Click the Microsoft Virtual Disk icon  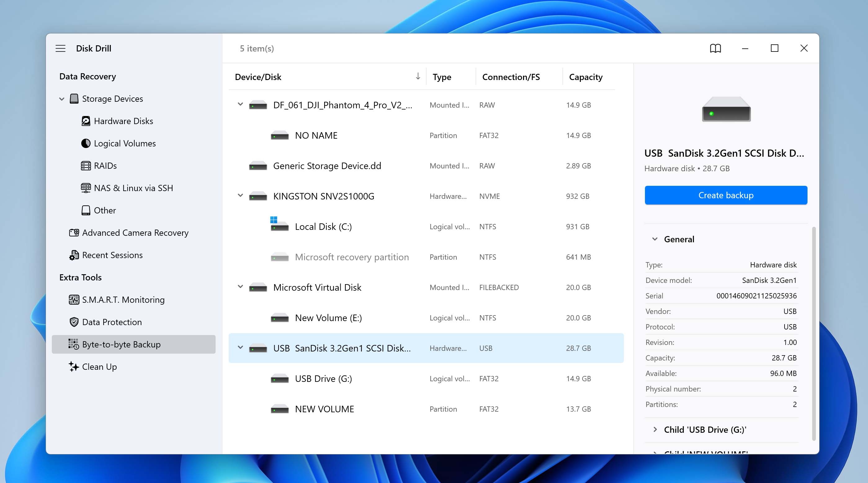(x=258, y=288)
